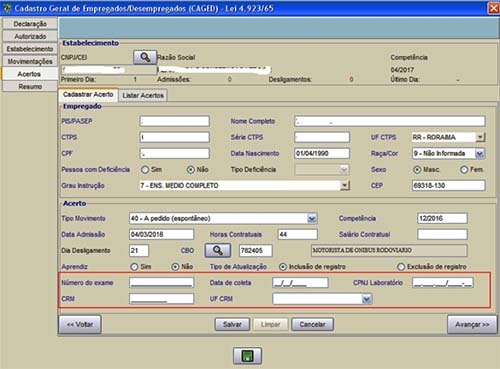
Task: Click the CAGED title bar application icon
Action: pyautogui.click(x=7, y=8)
